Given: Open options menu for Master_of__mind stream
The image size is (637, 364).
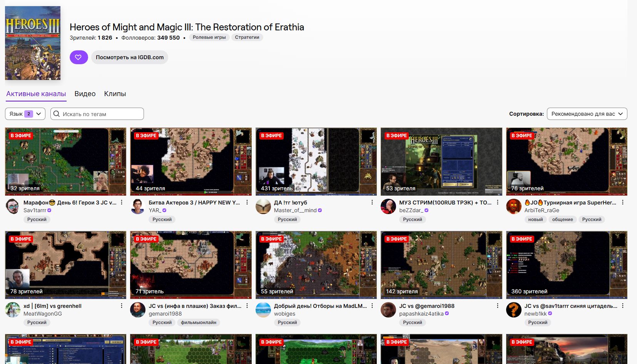Looking at the screenshot, I should click(372, 202).
